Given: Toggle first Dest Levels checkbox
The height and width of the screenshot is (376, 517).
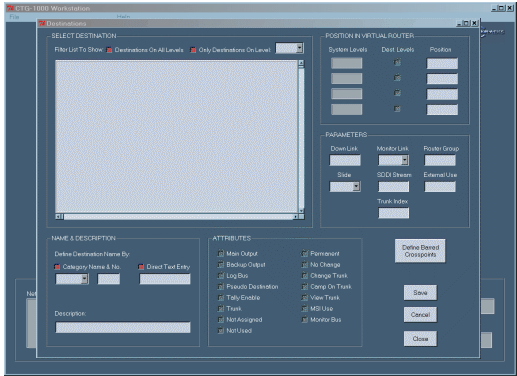Looking at the screenshot, I should (397, 62).
